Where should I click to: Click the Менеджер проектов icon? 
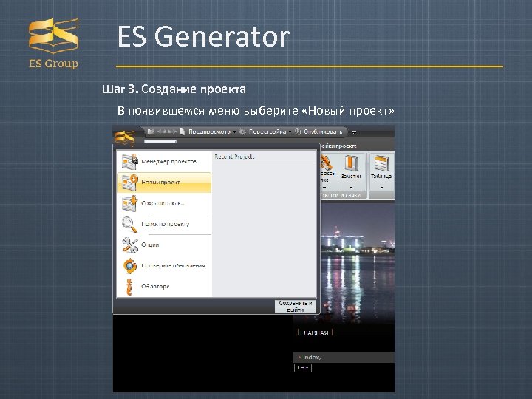point(130,162)
